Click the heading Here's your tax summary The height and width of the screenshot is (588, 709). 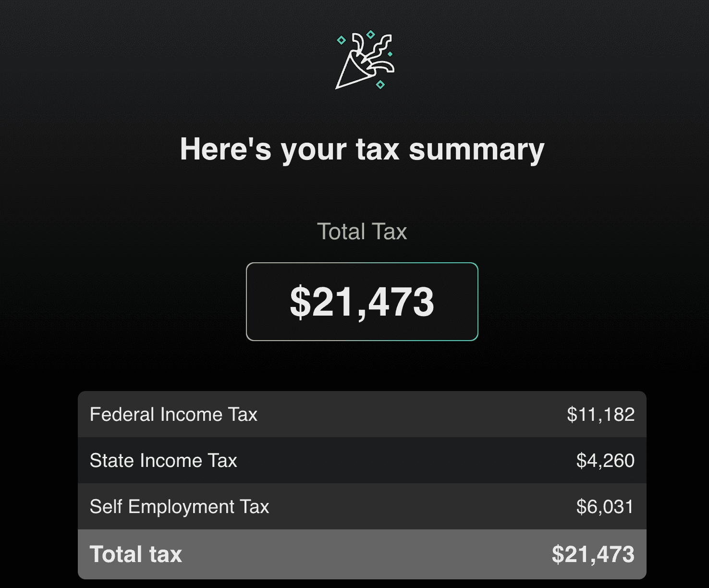[362, 149]
